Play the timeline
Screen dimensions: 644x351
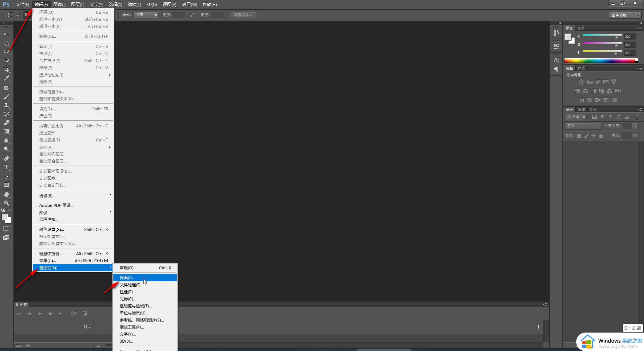[40, 313]
